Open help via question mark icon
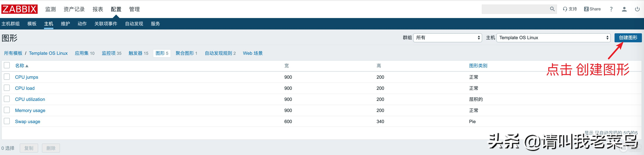This screenshot has width=644, height=155. point(611,9)
